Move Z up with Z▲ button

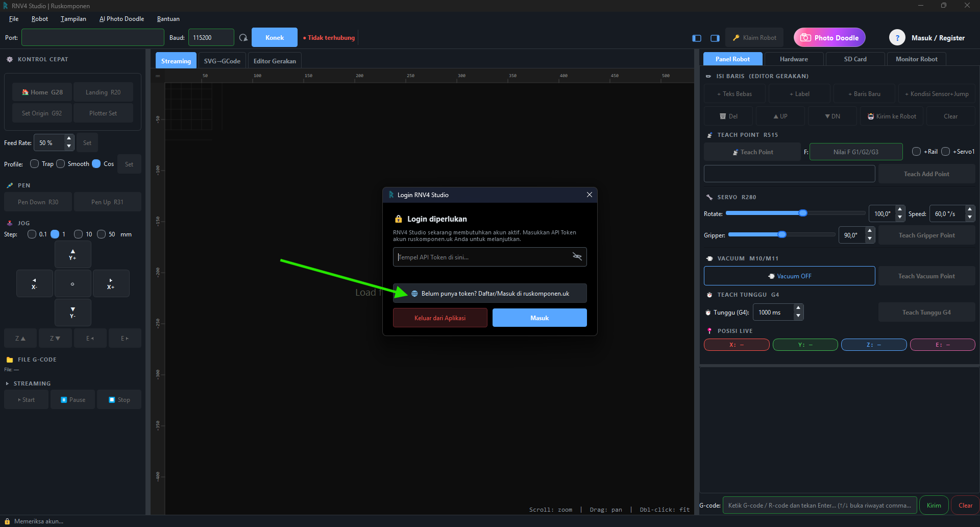tap(20, 338)
